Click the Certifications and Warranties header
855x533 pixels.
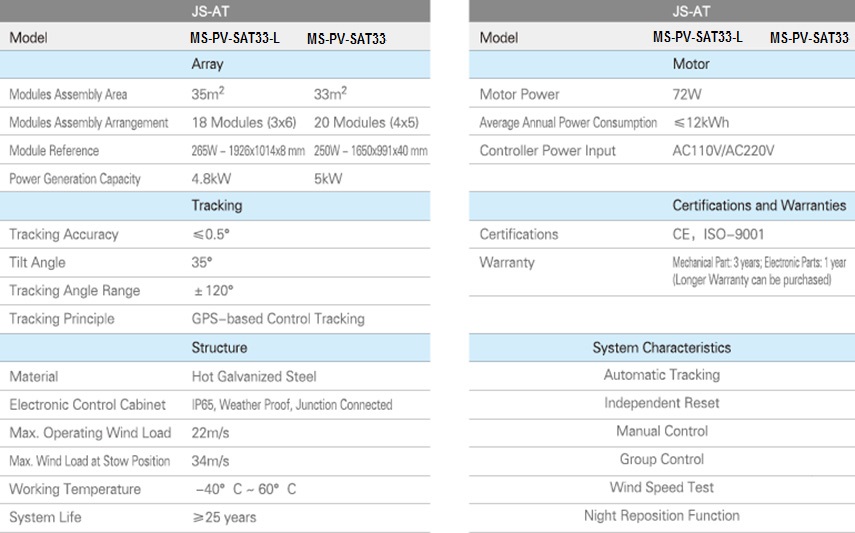coord(758,205)
